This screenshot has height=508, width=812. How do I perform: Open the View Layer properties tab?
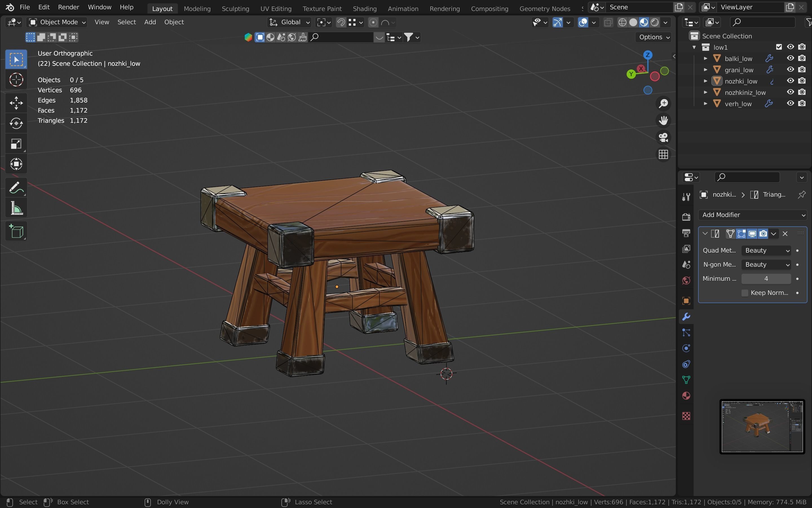pyautogui.click(x=686, y=249)
